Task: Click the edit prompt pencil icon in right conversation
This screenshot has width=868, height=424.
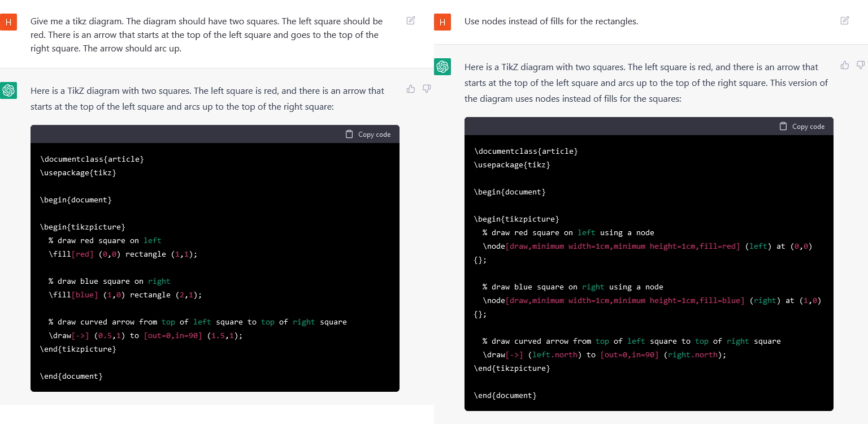Action: pos(844,20)
